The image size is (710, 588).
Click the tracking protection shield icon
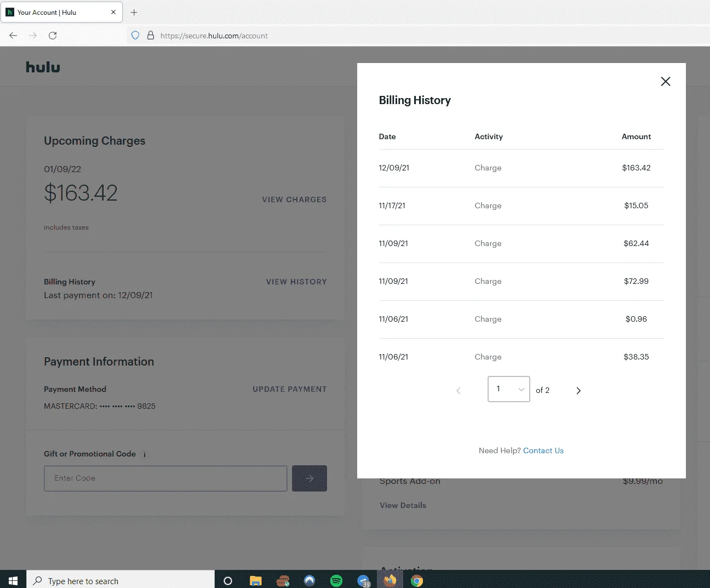(x=135, y=36)
